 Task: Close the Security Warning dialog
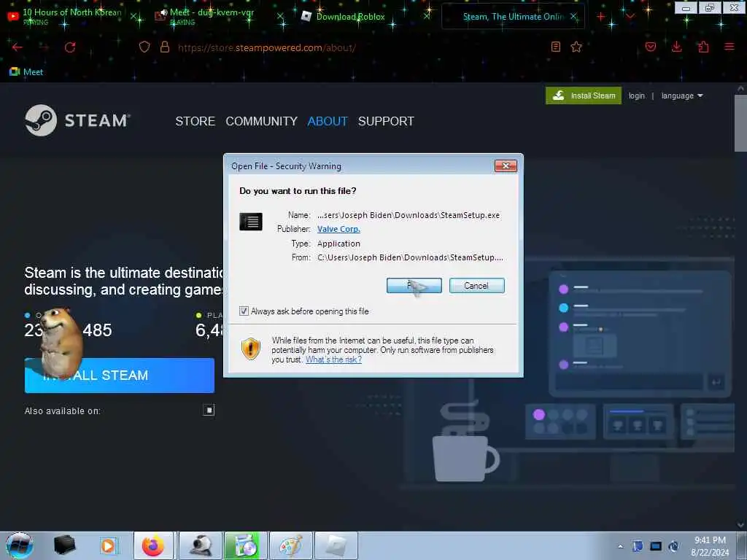point(506,166)
